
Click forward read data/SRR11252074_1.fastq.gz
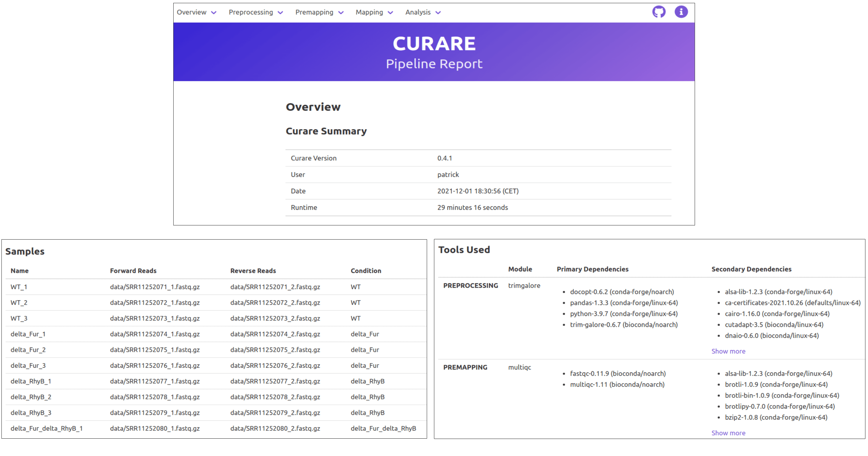[x=155, y=334]
